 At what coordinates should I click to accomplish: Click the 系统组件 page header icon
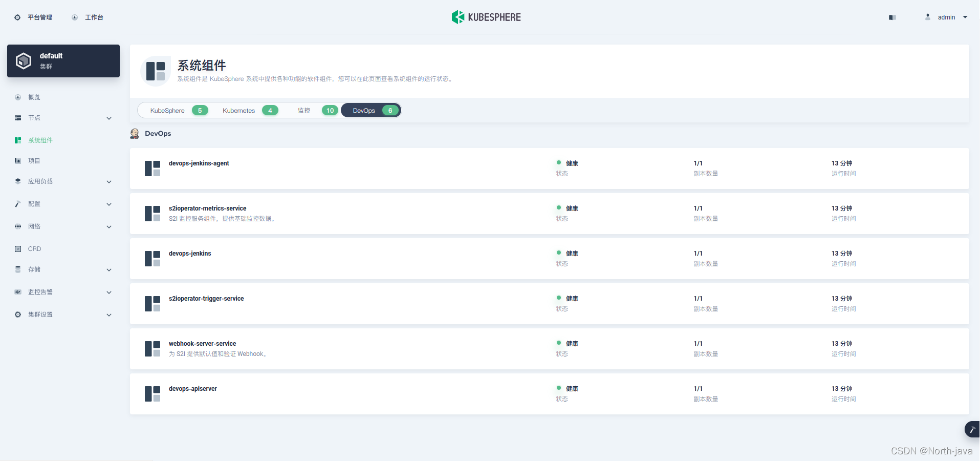[156, 71]
